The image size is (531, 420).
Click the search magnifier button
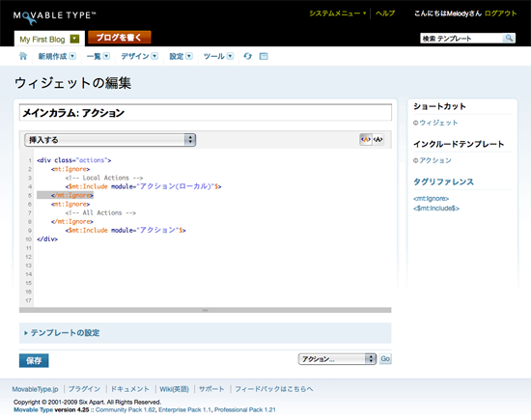[x=509, y=38]
